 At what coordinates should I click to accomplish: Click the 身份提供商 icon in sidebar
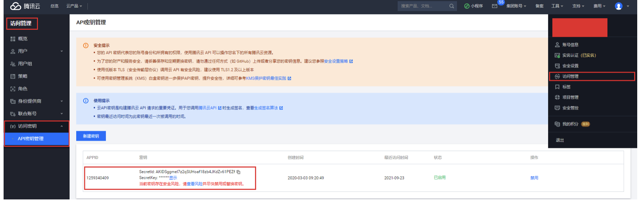click(13, 101)
